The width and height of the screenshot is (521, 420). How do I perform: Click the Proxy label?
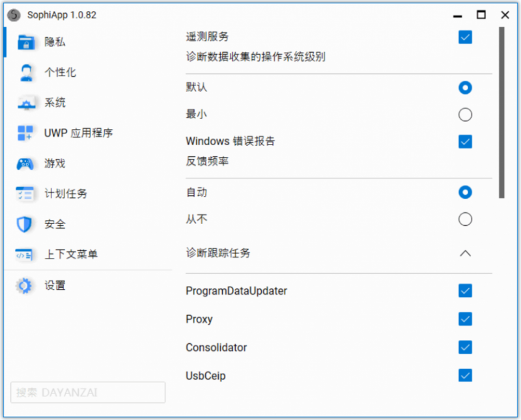[x=199, y=319]
